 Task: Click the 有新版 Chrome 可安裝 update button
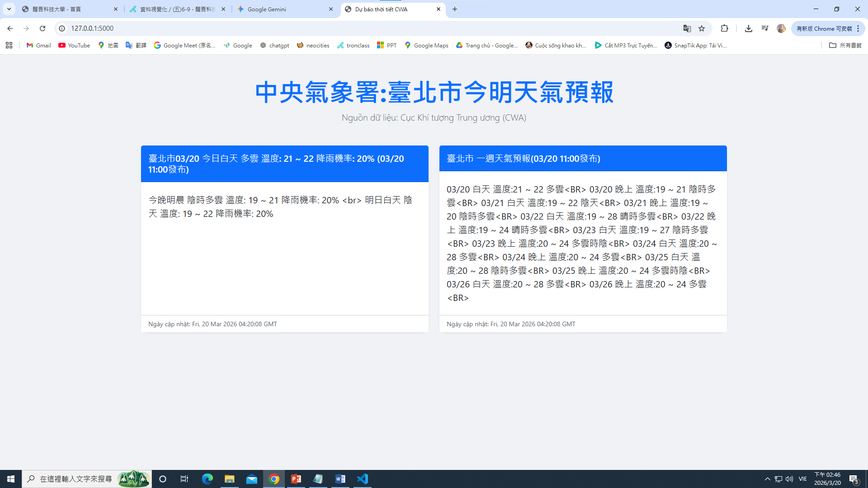[824, 28]
